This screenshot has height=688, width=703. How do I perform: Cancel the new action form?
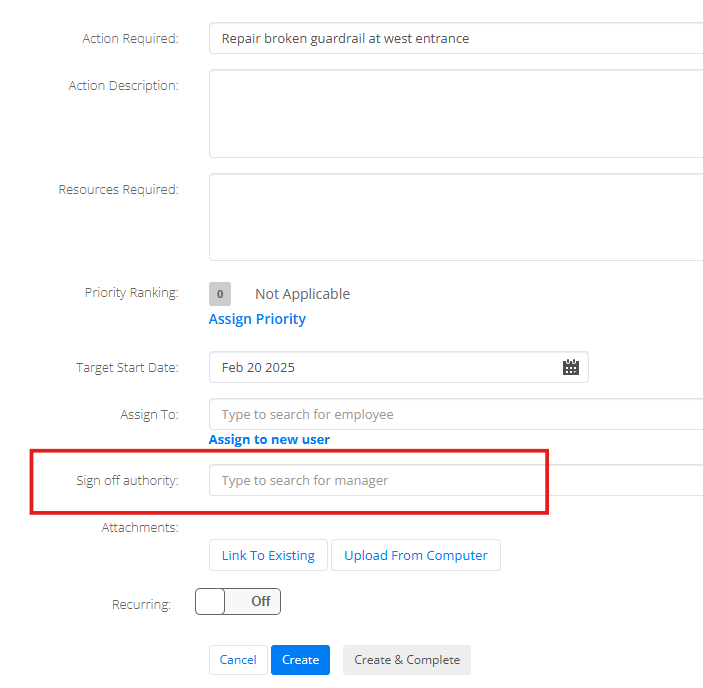238,660
